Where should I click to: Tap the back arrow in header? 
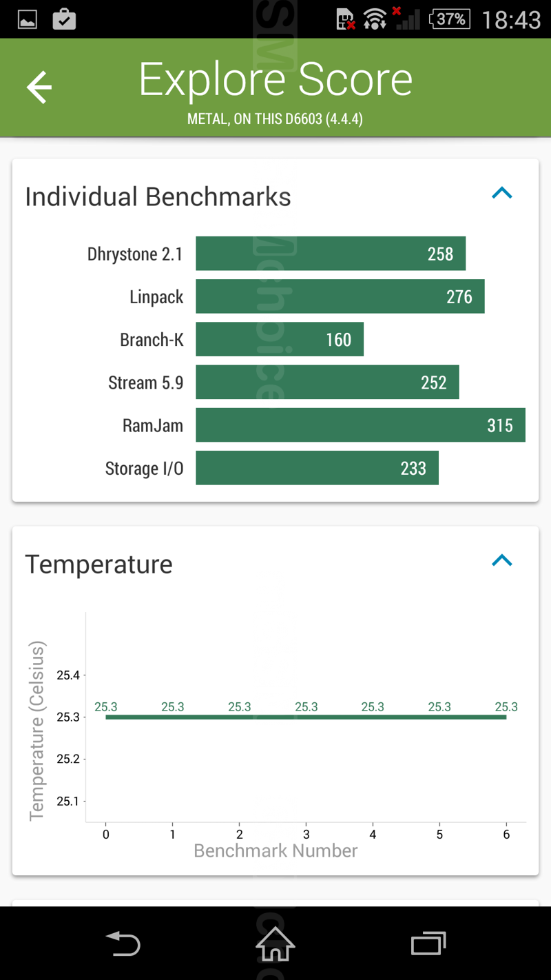[39, 88]
